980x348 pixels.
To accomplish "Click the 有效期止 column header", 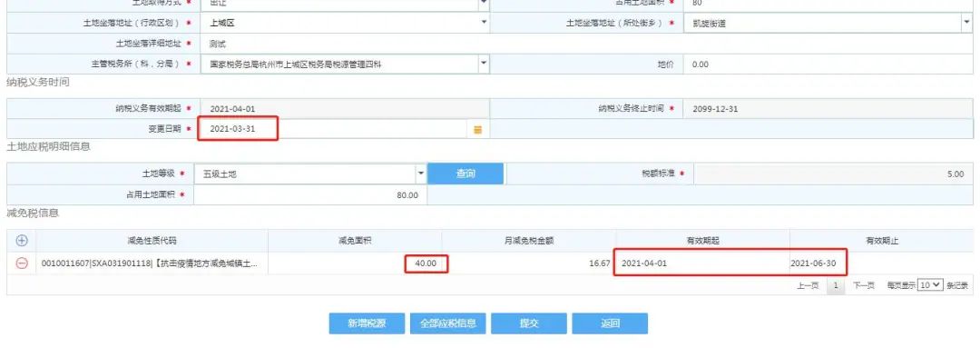I will point(881,241).
